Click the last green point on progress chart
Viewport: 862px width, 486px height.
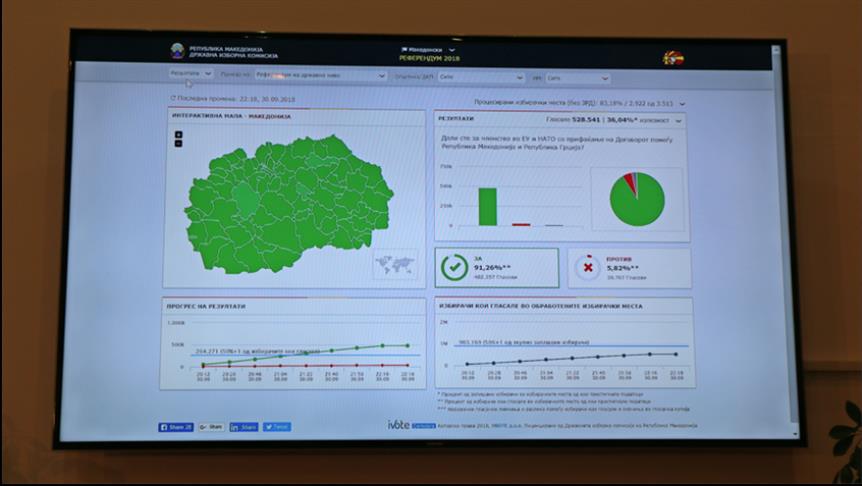point(408,345)
